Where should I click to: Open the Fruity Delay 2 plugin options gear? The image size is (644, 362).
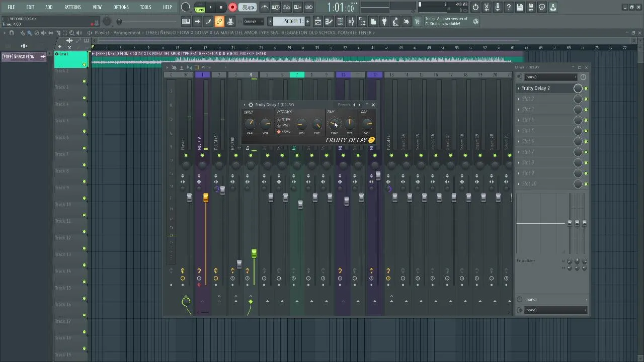pyautogui.click(x=251, y=105)
